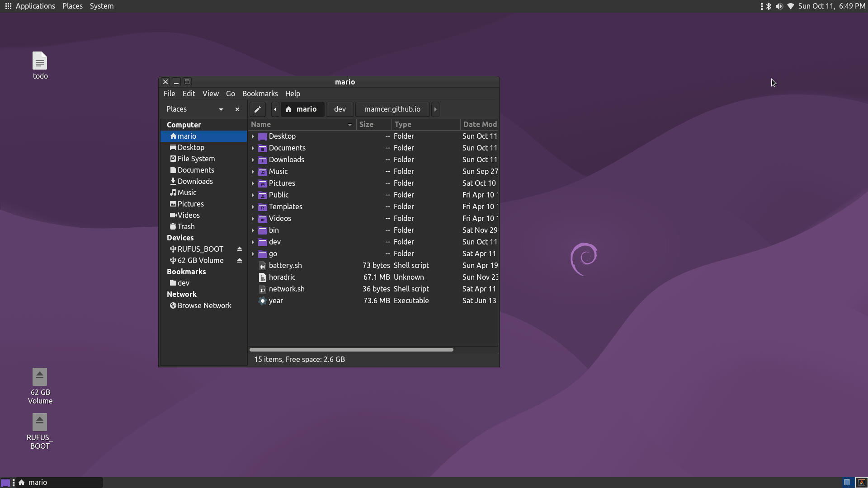
Task: Toggle the location edit pencil button
Action: pyautogui.click(x=257, y=109)
